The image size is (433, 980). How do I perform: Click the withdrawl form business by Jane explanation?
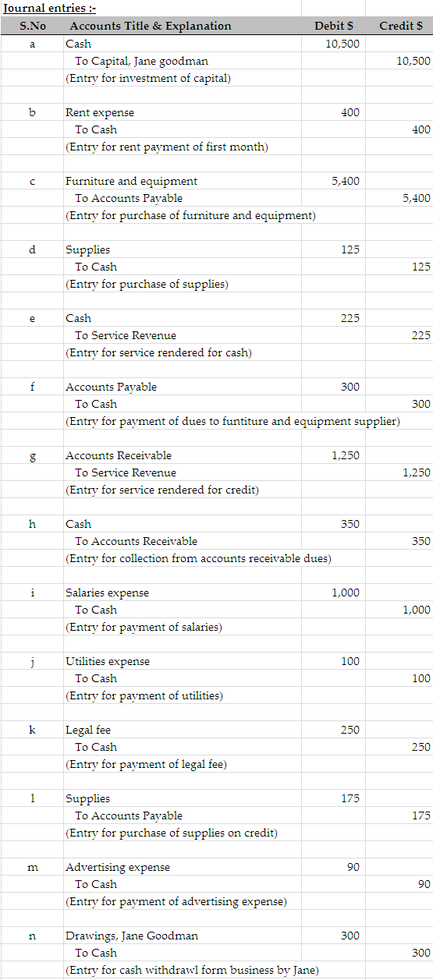192,970
